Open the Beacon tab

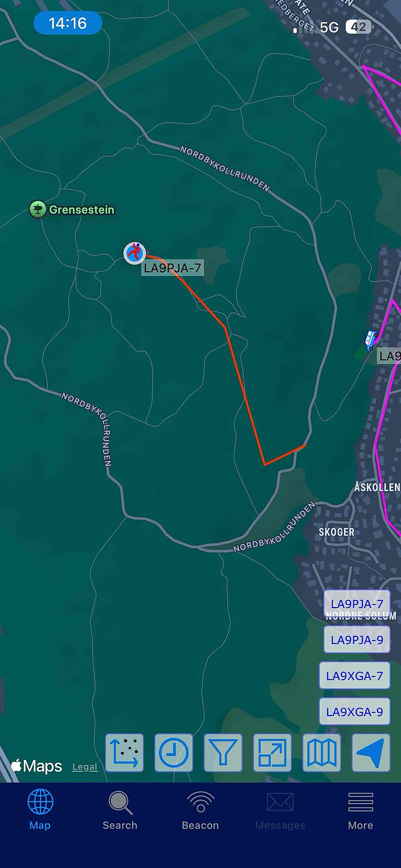200,809
